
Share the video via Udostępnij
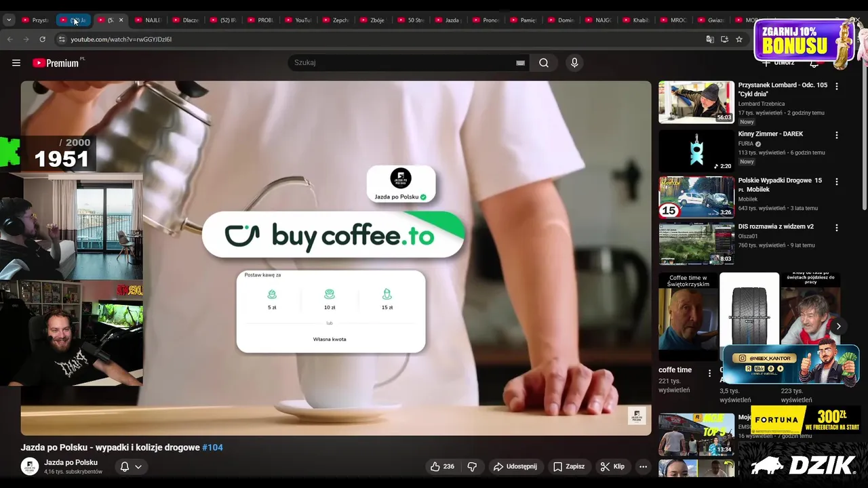[515, 466]
